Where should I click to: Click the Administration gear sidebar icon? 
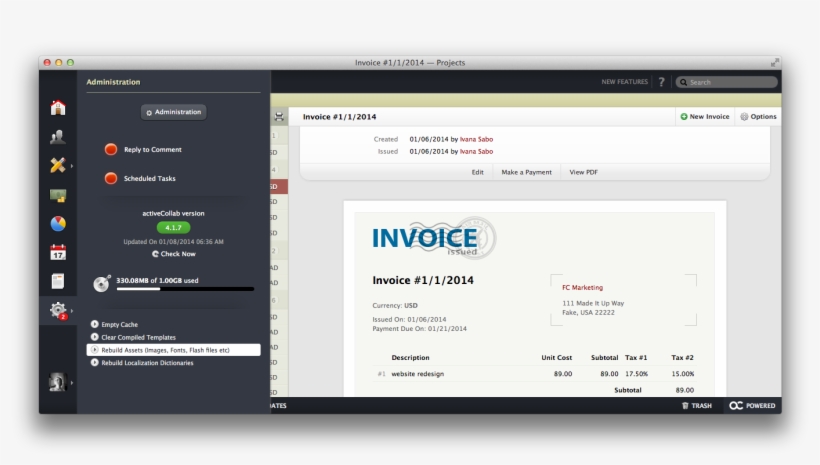coord(58,310)
